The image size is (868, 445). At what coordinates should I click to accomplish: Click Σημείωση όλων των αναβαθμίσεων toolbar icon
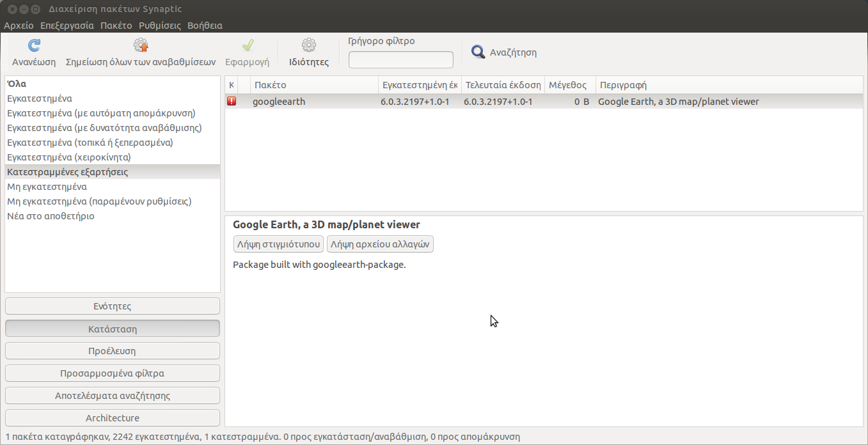pyautogui.click(x=141, y=45)
